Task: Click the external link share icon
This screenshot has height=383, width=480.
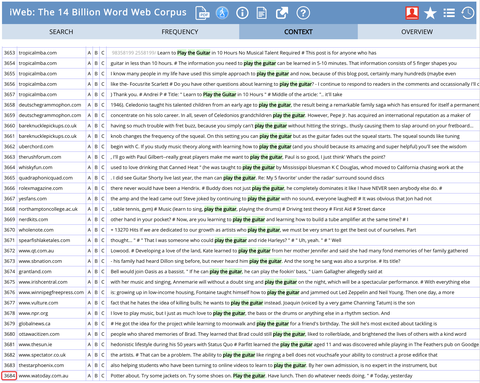Action: pos(282,13)
